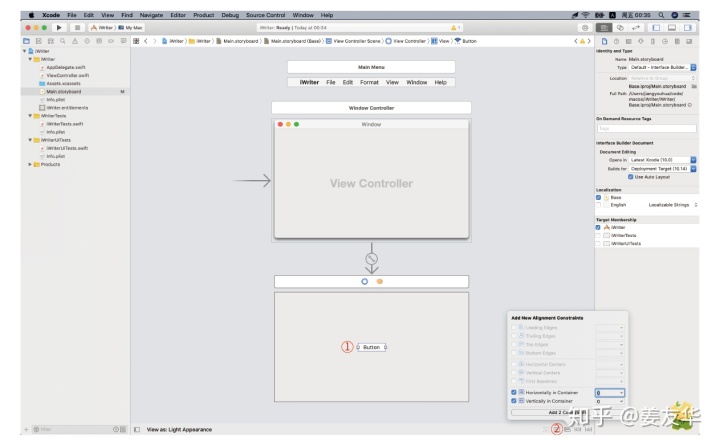
Task: Click the warning indicator in the activity bar
Action: pos(455,28)
